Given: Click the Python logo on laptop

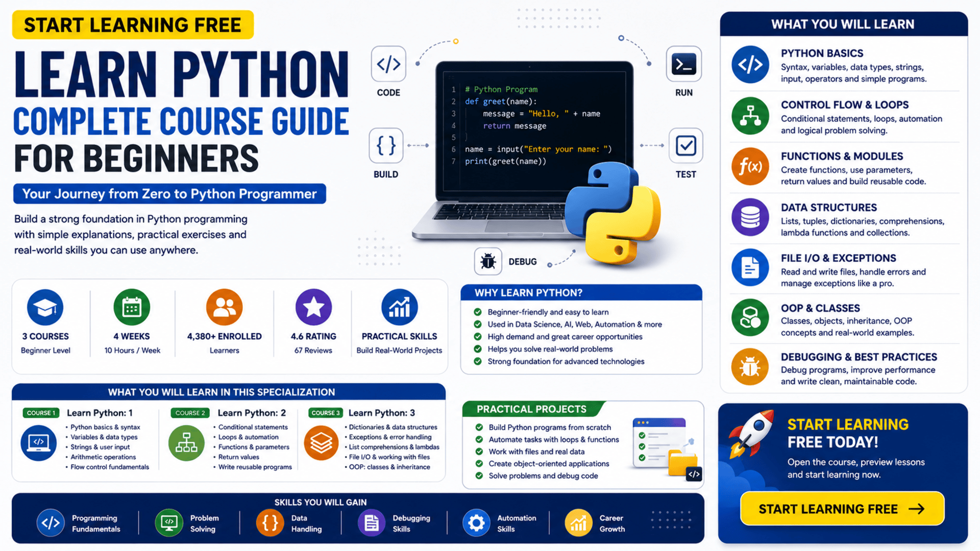Looking at the screenshot, I should click(612, 214).
